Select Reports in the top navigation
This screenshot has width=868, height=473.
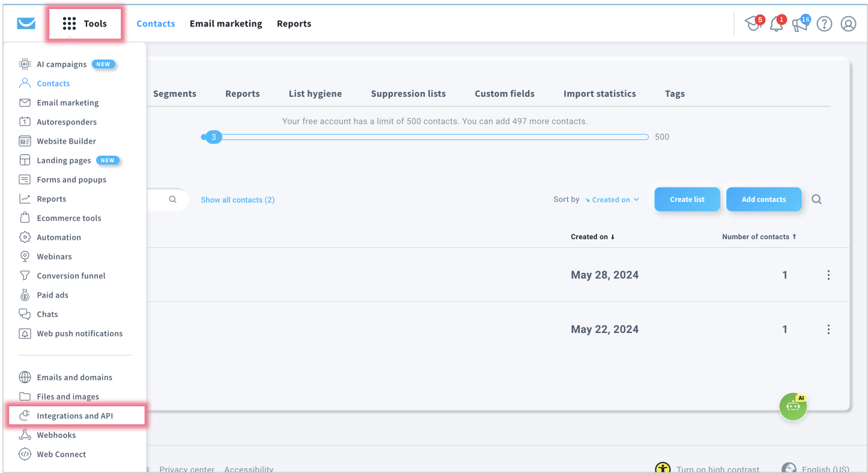294,23
